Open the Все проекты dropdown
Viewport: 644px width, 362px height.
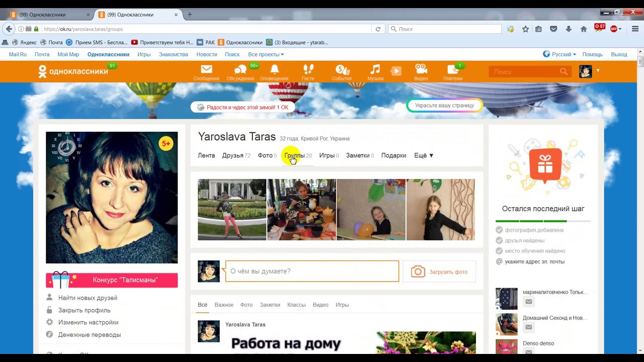266,54
